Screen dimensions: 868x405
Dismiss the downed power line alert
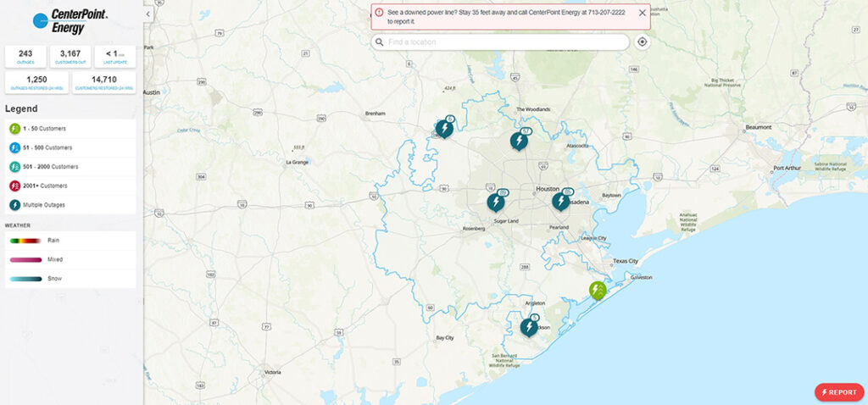[x=643, y=13]
